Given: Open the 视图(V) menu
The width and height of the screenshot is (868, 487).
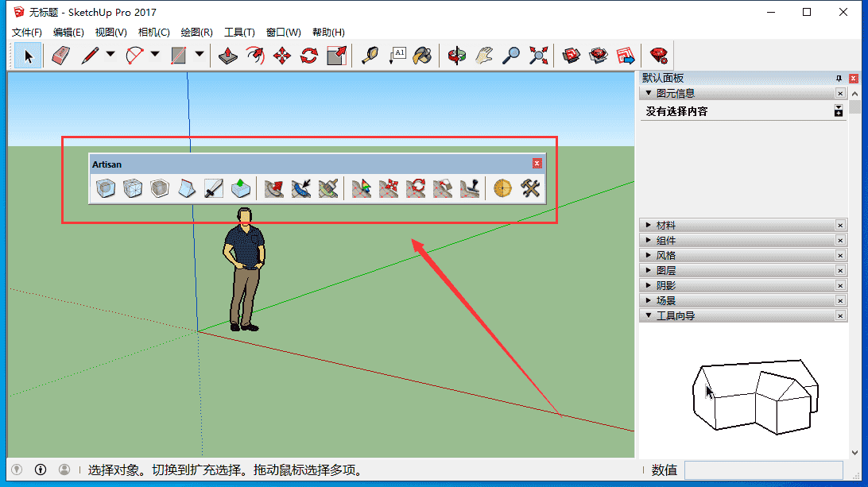Looking at the screenshot, I should point(110,32).
